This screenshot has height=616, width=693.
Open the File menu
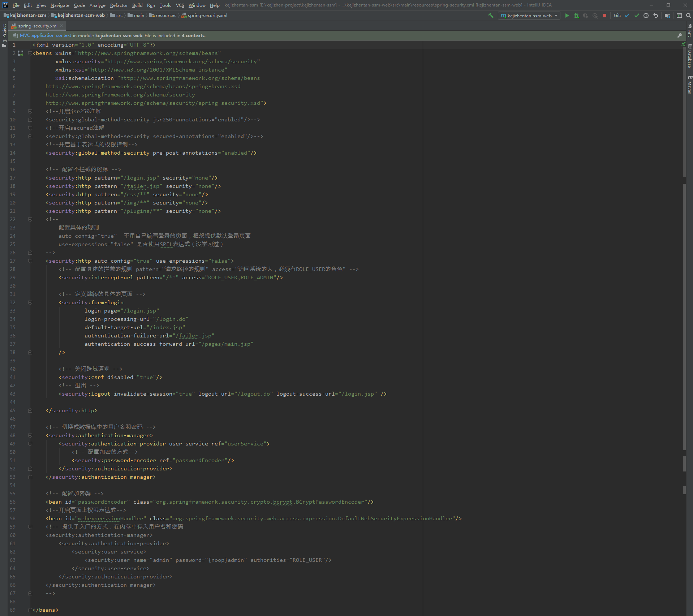(x=16, y=5)
